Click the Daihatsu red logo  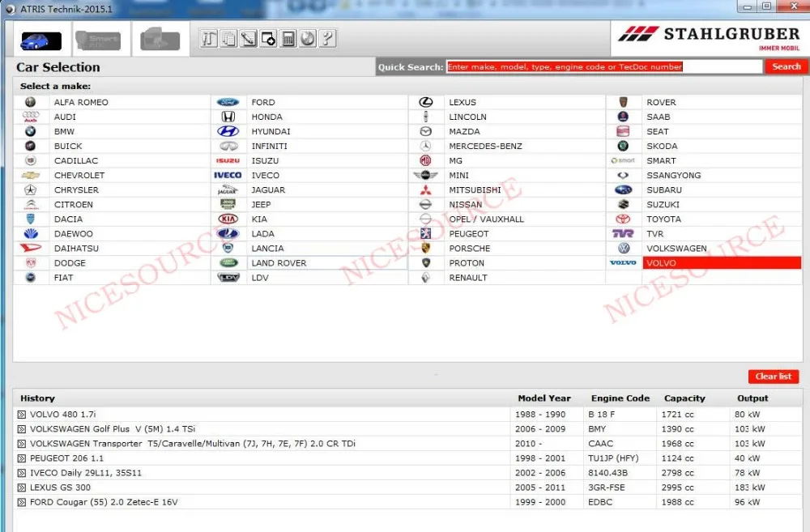click(31, 249)
